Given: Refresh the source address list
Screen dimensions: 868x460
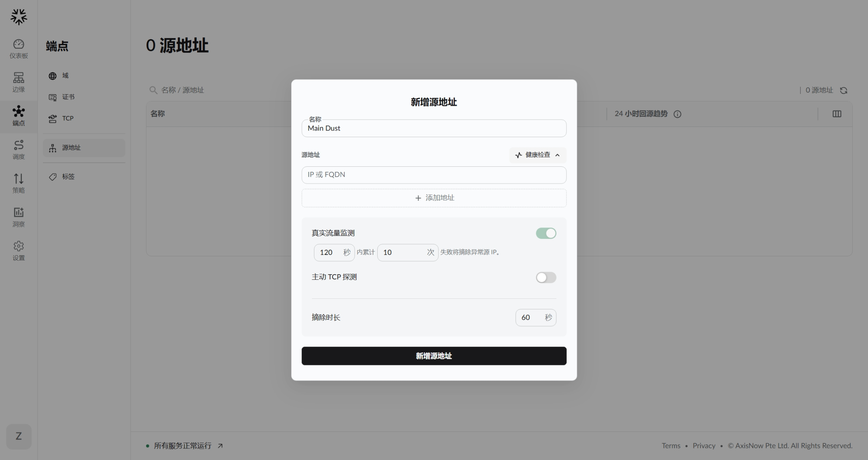Looking at the screenshot, I should click(x=843, y=90).
